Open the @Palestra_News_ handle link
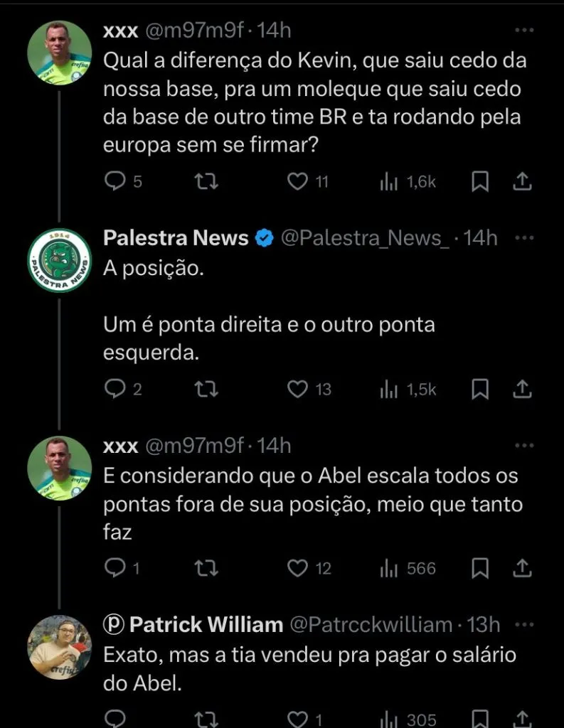 pos(365,238)
